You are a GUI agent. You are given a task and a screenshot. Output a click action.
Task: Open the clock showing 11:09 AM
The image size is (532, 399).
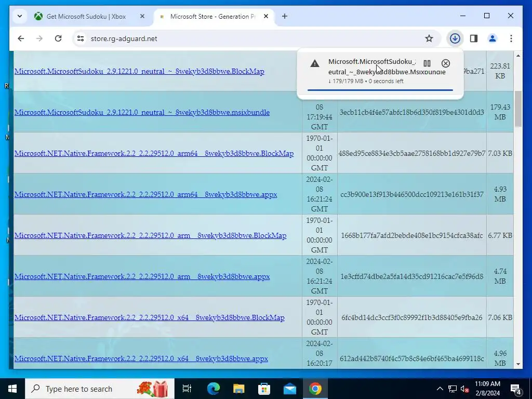(x=487, y=389)
